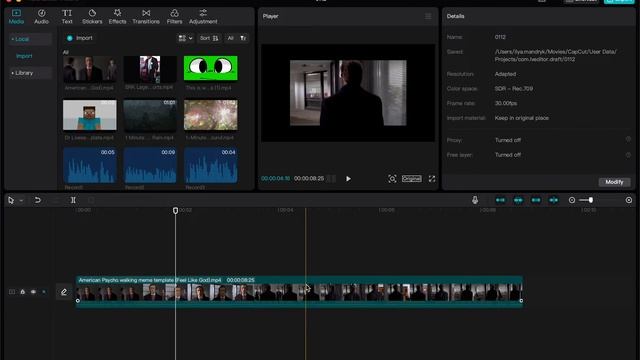Screen dimensions: 640x360
Task: Lock the main video track
Action: click(22, 292)
